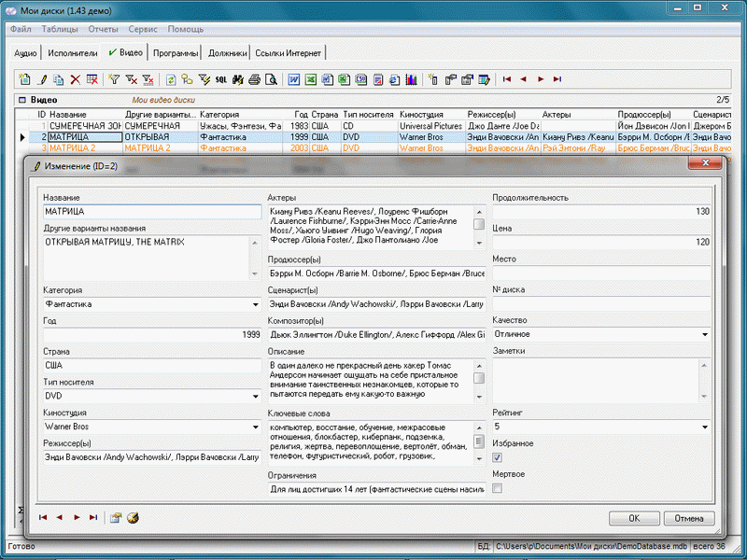This screenshot has height=560, width=747.
Task: Toggle the Избранное checkbox
Action: point(498,457)
